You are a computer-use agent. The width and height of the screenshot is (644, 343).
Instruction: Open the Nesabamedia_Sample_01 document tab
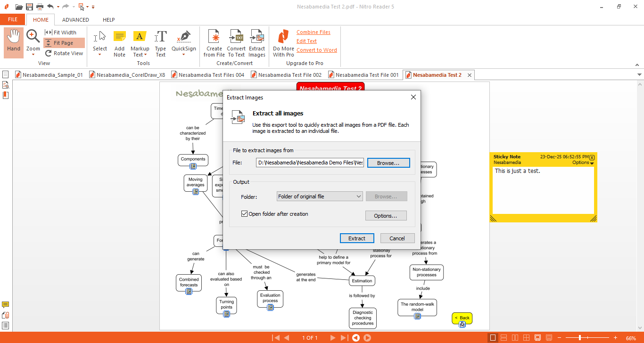pos(50,75)
